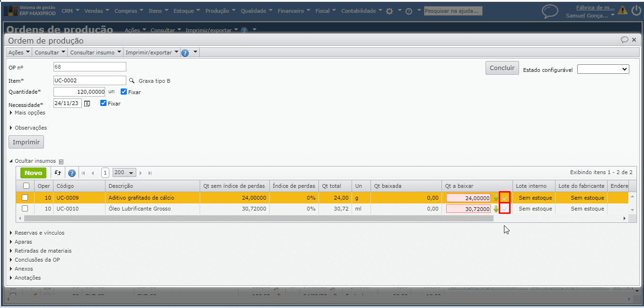Expand Retiradas de materiais section
Screen dimensions: 644x308
pos(40,251)
